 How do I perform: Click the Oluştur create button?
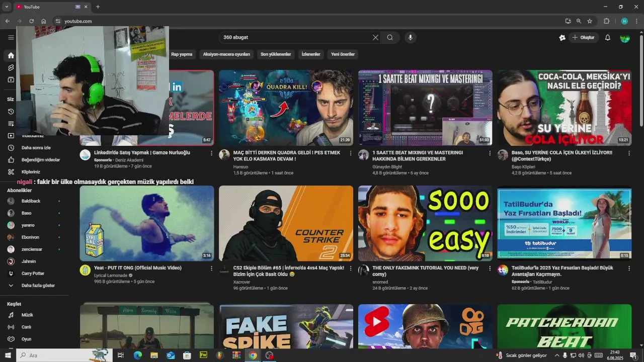(x=584, y=37)
